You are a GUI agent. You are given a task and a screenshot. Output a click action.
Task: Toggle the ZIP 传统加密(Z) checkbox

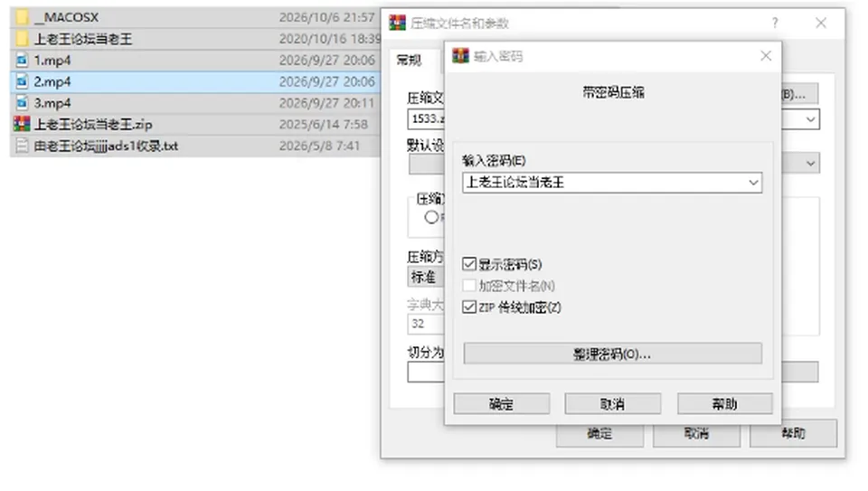(x=469, y=307)
